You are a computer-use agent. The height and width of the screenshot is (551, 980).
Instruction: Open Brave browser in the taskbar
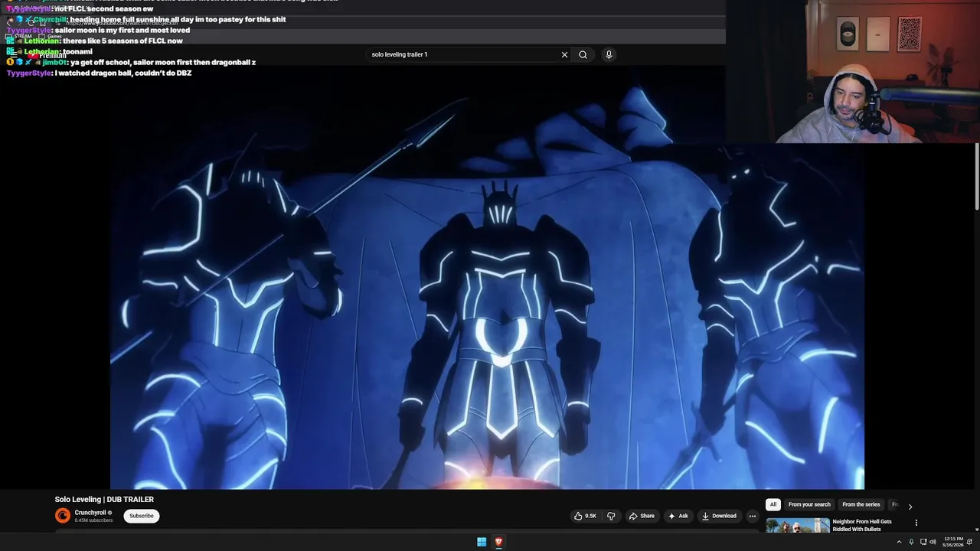click(x=498, y=542)
